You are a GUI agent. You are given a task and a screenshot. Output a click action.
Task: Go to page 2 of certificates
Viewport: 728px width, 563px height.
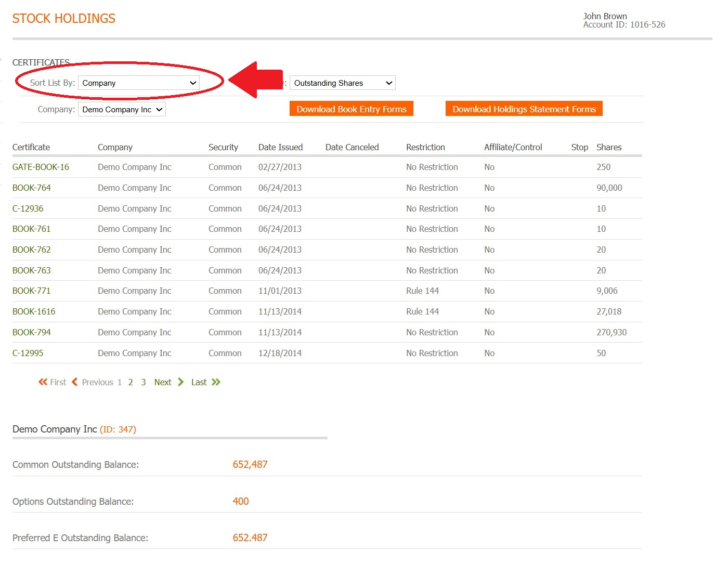pyautogui.click(x=131, y=383)
